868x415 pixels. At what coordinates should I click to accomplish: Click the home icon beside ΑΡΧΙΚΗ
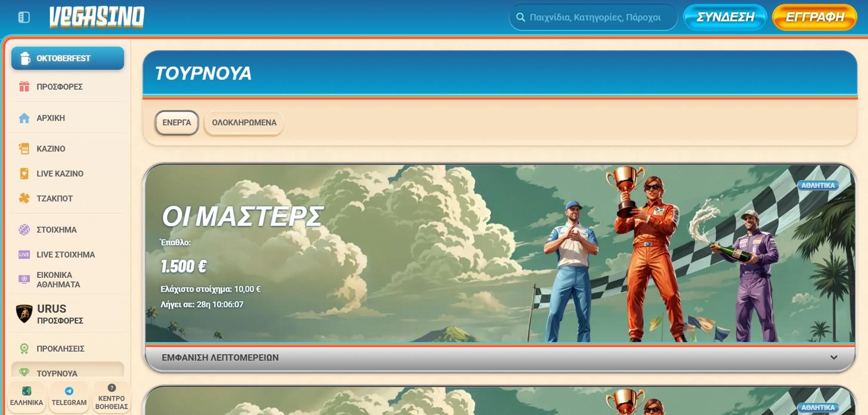click(24, 118)
